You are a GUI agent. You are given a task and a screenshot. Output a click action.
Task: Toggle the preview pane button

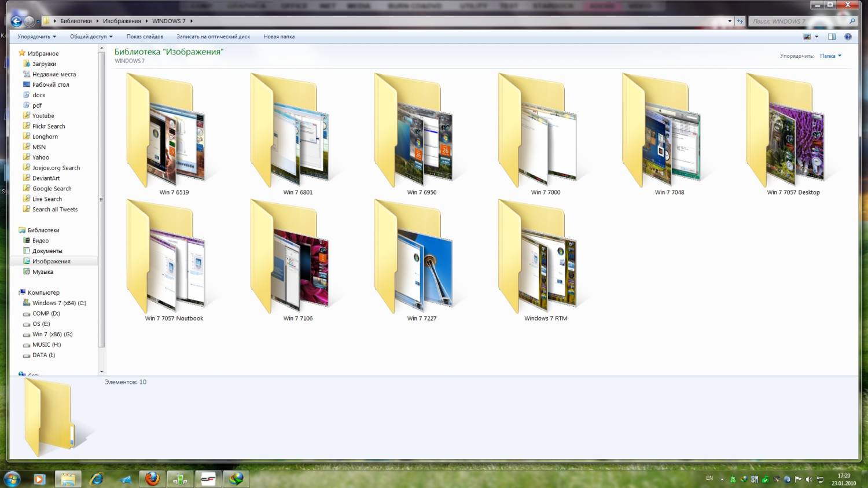[832, 36]
